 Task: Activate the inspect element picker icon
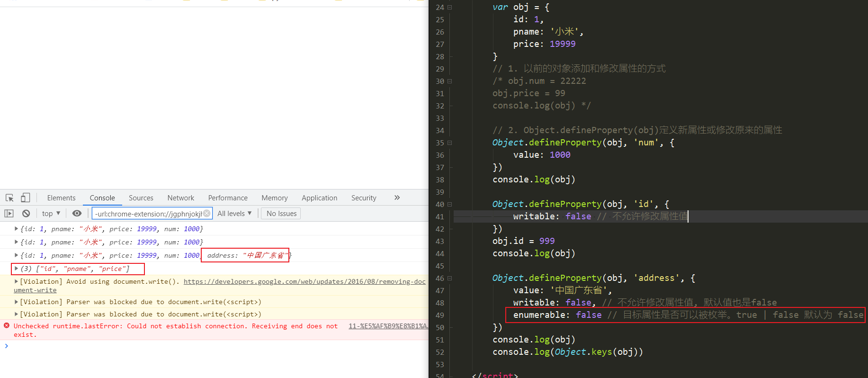click(9, 198)
